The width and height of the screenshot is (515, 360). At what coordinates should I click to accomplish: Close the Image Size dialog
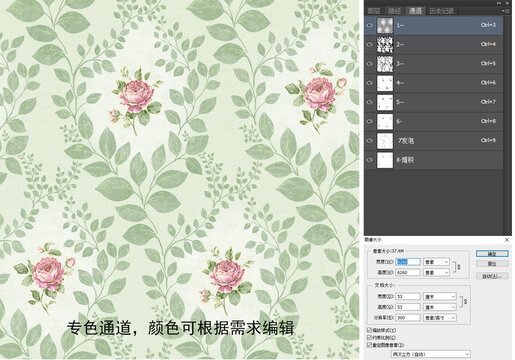[507, 240]
